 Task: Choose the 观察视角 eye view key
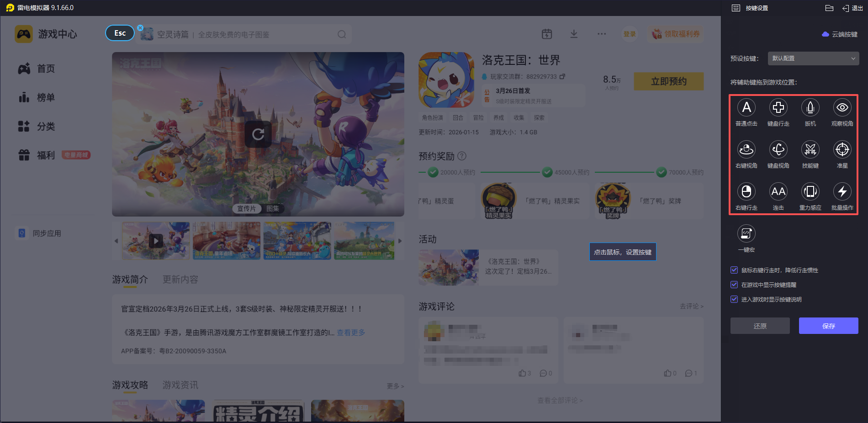[x=842, y=108]
